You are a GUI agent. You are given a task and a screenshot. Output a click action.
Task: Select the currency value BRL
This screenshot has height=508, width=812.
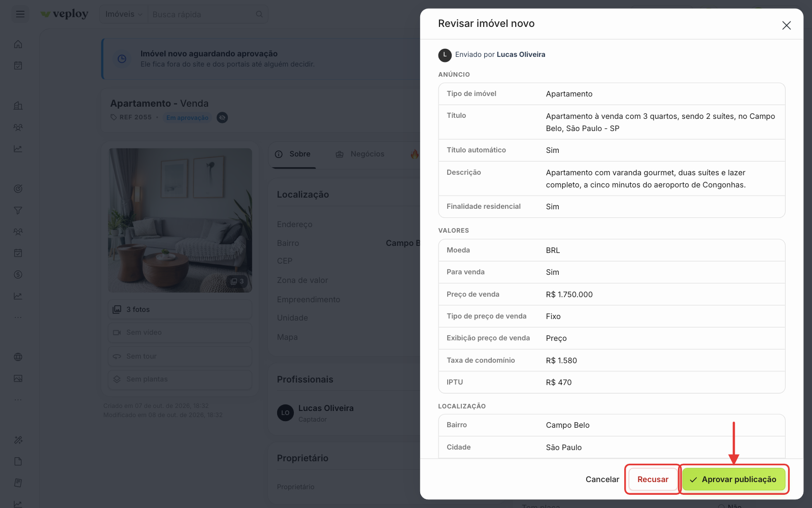pos(553,250)
